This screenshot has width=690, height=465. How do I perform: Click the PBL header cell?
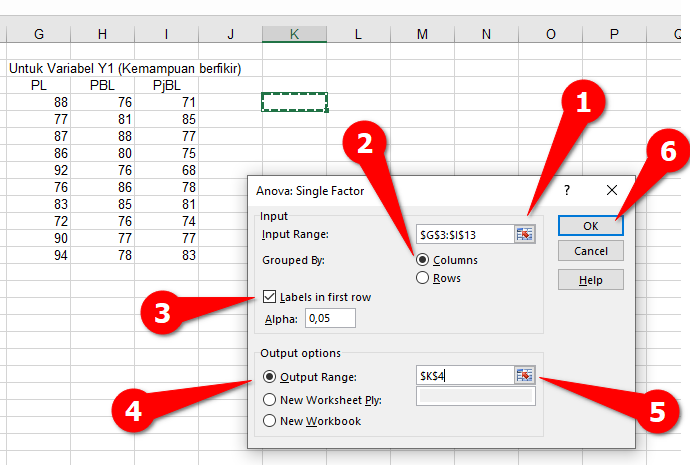coord(102,85)
